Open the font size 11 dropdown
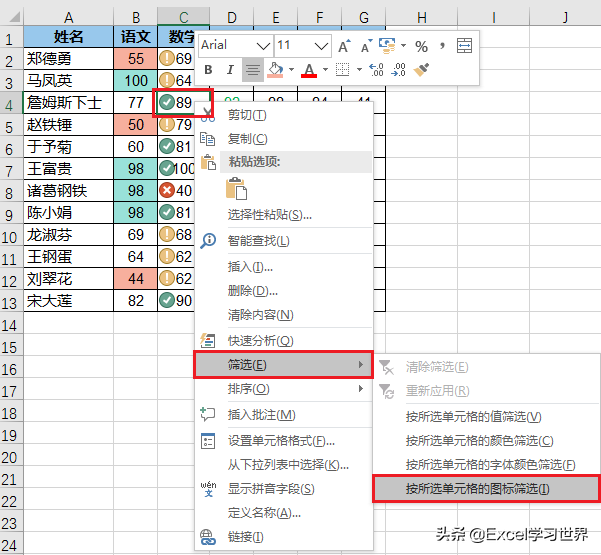The image size is (601, 555). coord(321,46)
